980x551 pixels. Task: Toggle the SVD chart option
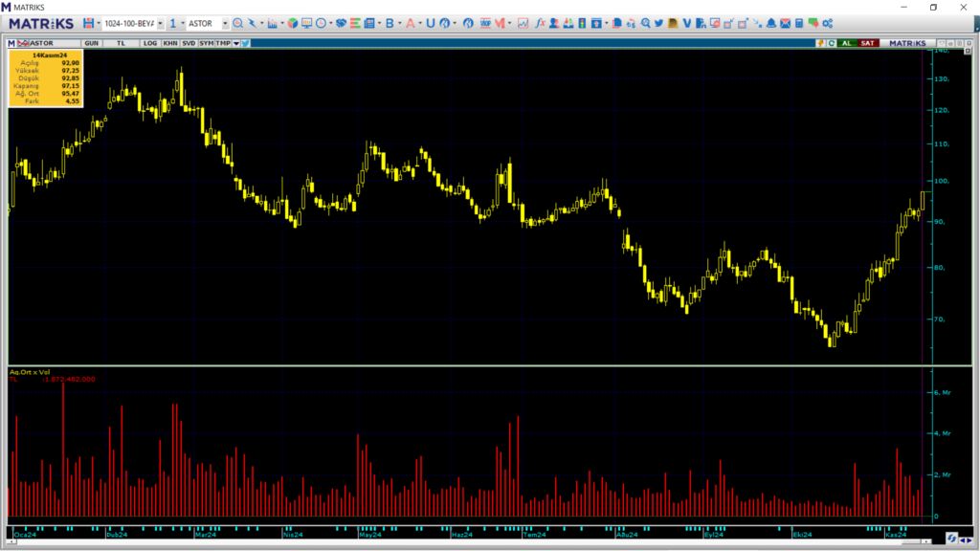(x=189, y=43)
